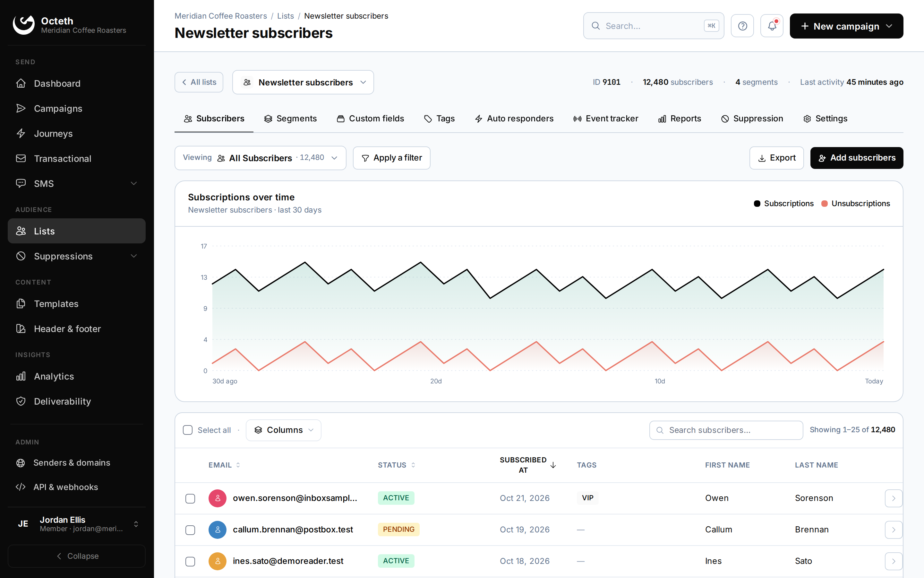Open the New campaign dropdown
The width and height of the screenshot is (924, 578).
tap(846, 26)
